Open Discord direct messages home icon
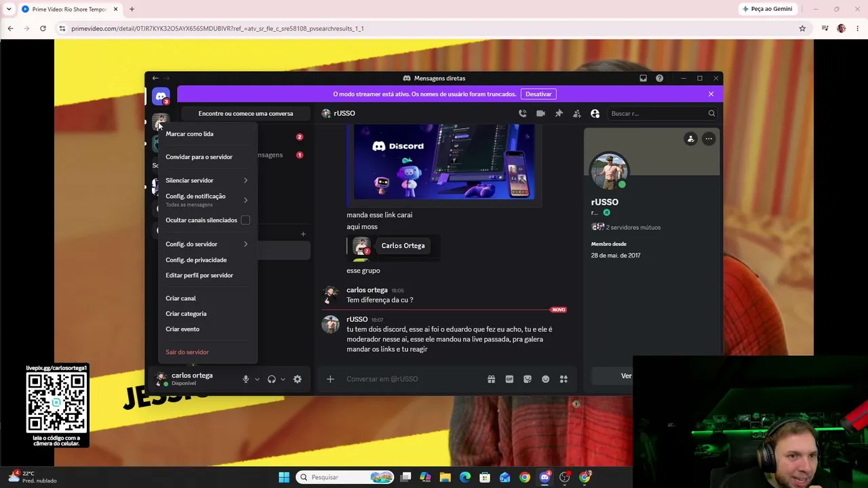Viewport: 868px width, 488px height. (161, 96)
